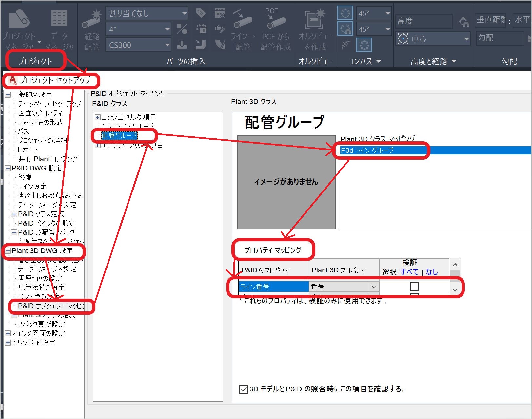532x419 pixels.
Task: Select P&ID オブジェクト マッピング tree item
Action: click(51, 306)
